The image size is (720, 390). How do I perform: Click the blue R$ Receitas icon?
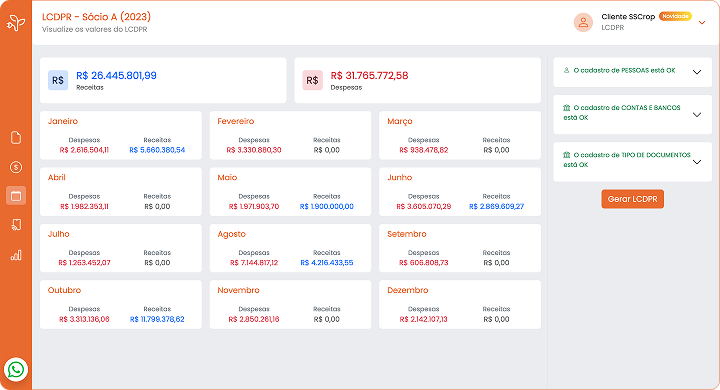pos(58,80)
